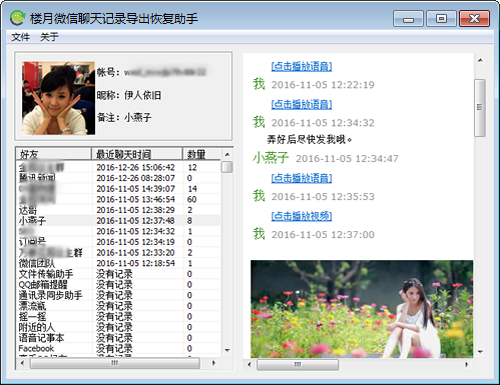
Task: Click the 2016-12-26 08:28:07 time cell
Action: pyautogui.click(x=136, y=178)
